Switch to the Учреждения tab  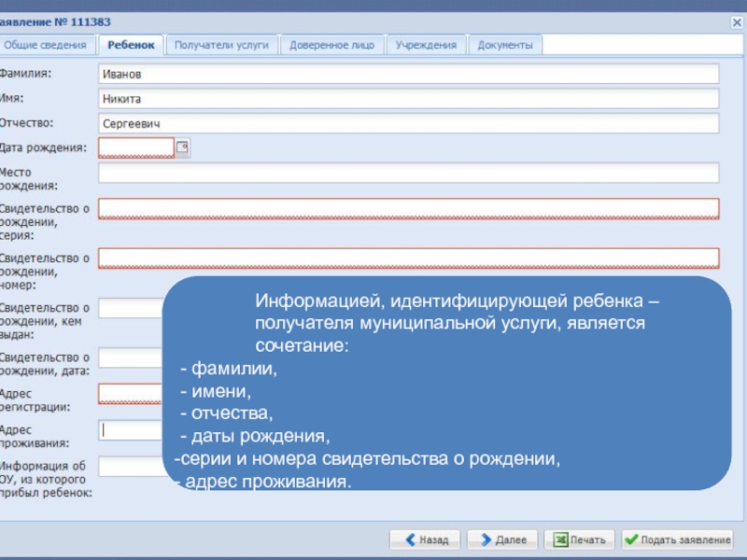click(426, 45)
